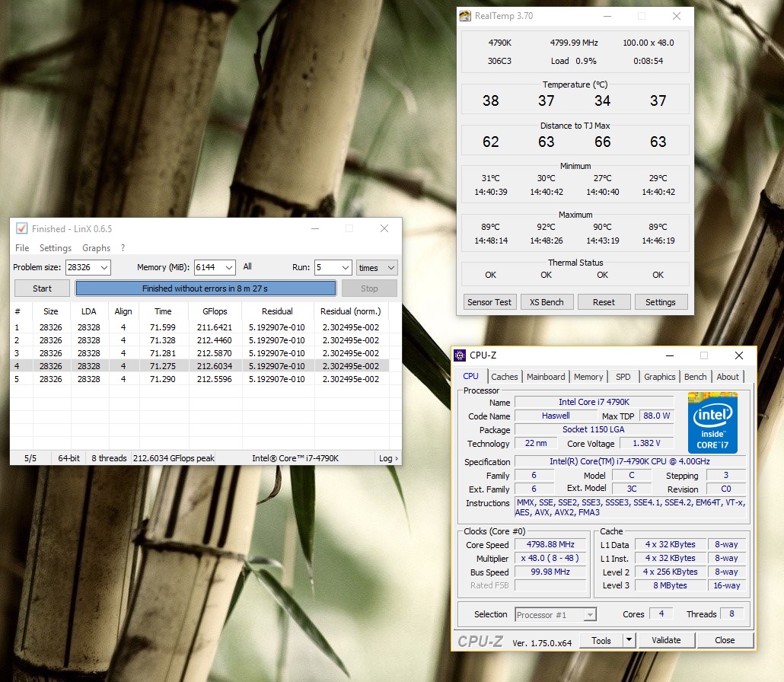The height and width of the screenshot is (682, 784).
Task: Click the LinX checkmark title bar icon
Action: (21, 228)
